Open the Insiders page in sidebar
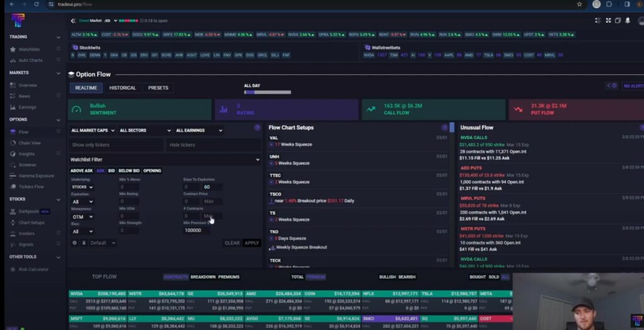The image size is (644, 330). (26, 233)
